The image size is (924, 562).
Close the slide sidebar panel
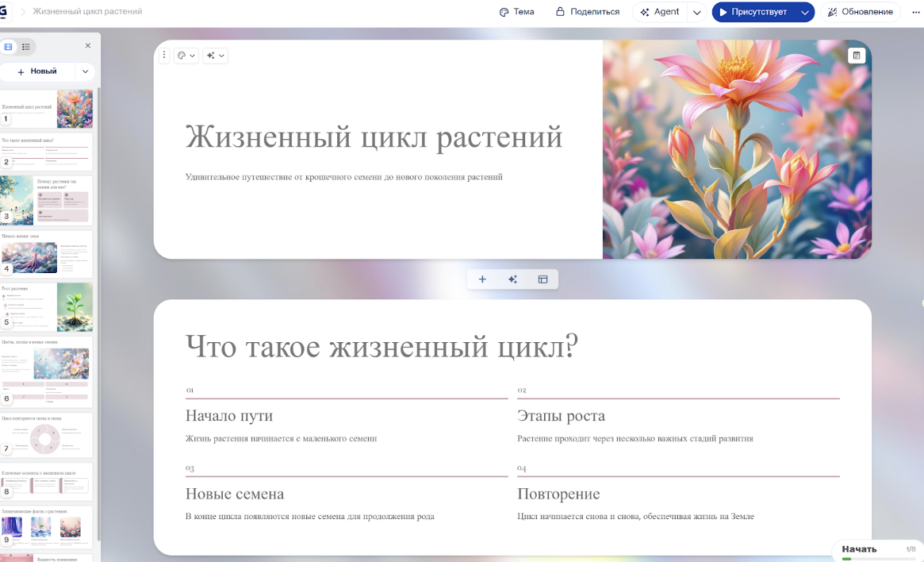pyautogui.click(x=88, y=46)
